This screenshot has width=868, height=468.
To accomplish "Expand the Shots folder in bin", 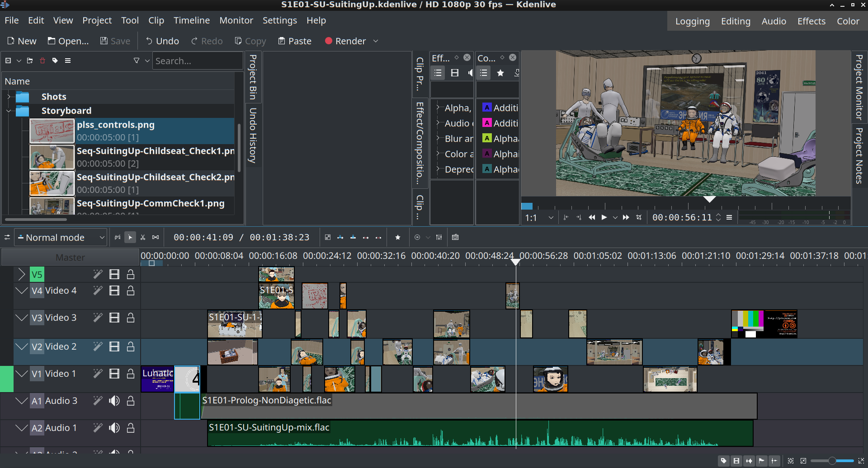I will coord(9,97).
